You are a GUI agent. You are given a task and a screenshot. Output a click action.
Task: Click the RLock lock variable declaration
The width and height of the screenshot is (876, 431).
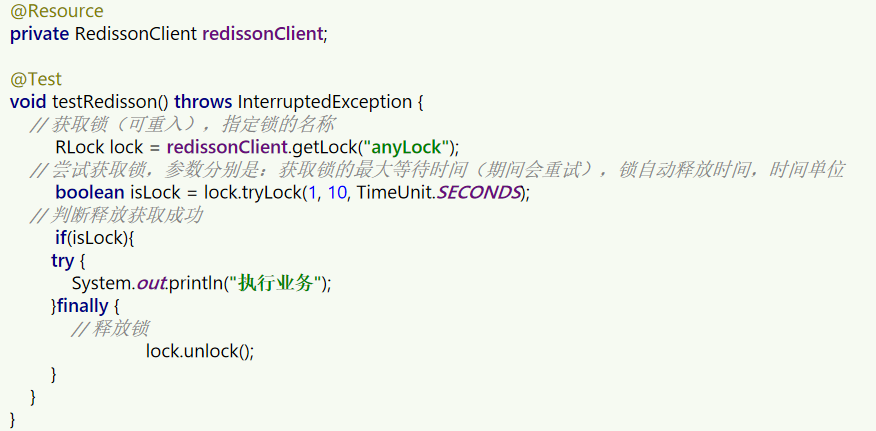99,147
